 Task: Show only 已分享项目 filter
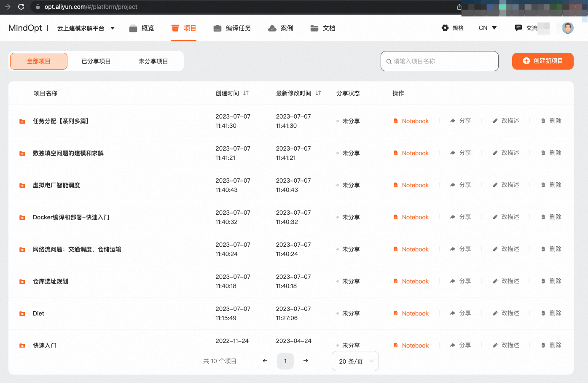coord(96,61)
